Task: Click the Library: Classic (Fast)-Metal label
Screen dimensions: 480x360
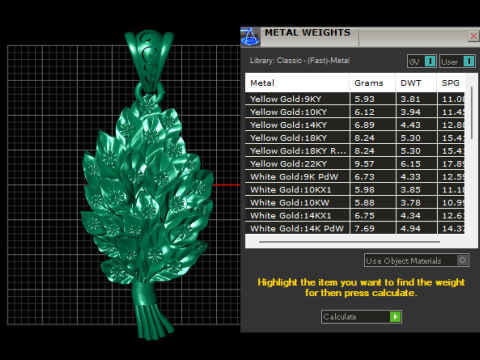Action: 300,61
